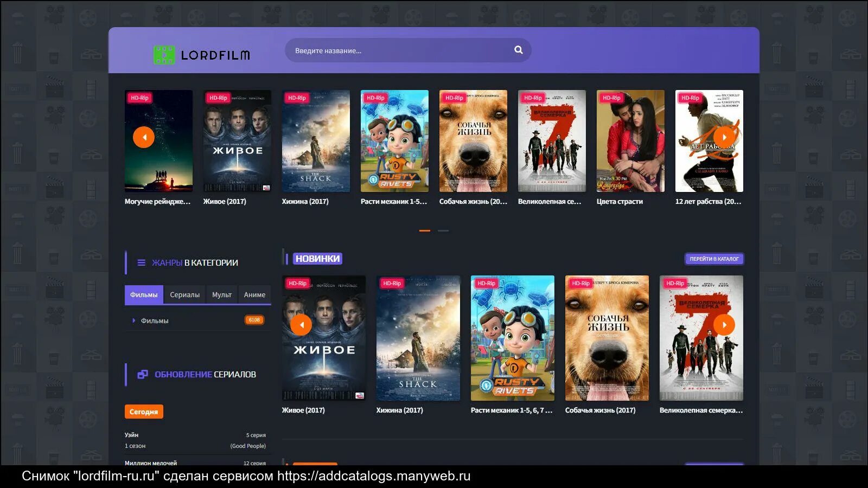Viewport: 868px width, 488px height.
Task: Open 12 лет рабства poster
Action: (x=709, y=141)
